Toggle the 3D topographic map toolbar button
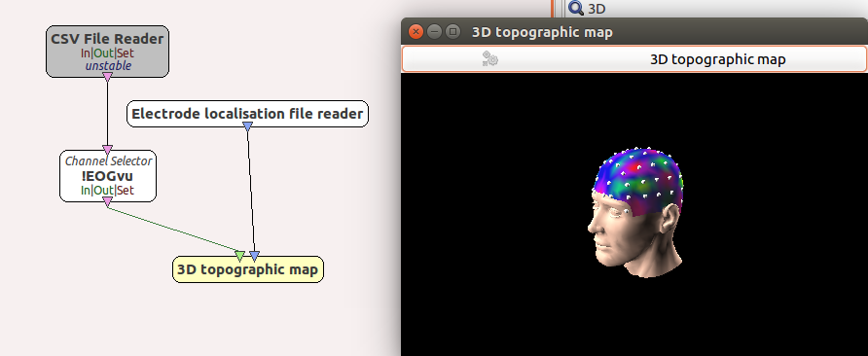This screenshot has width=868, height=356. (633, 59)
